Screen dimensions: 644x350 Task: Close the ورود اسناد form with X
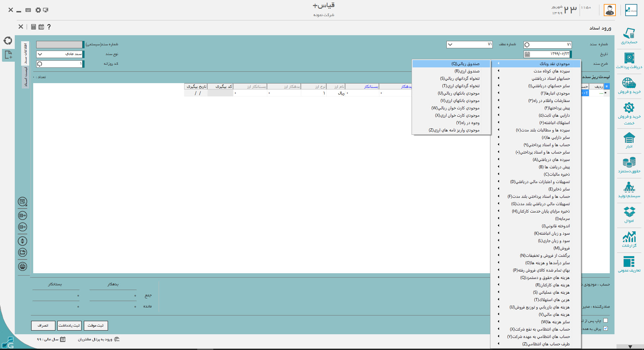coord(21,26)
